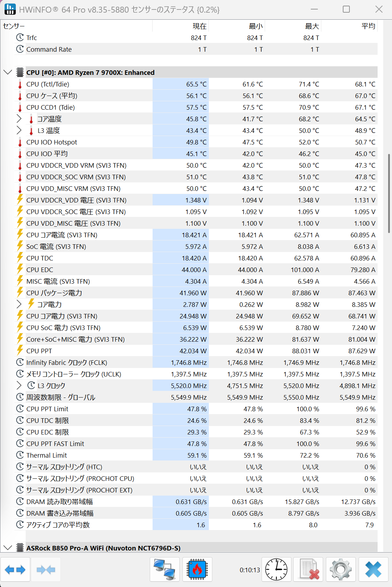
Task: Click the logging document icon
Action: tap(308, 570)
